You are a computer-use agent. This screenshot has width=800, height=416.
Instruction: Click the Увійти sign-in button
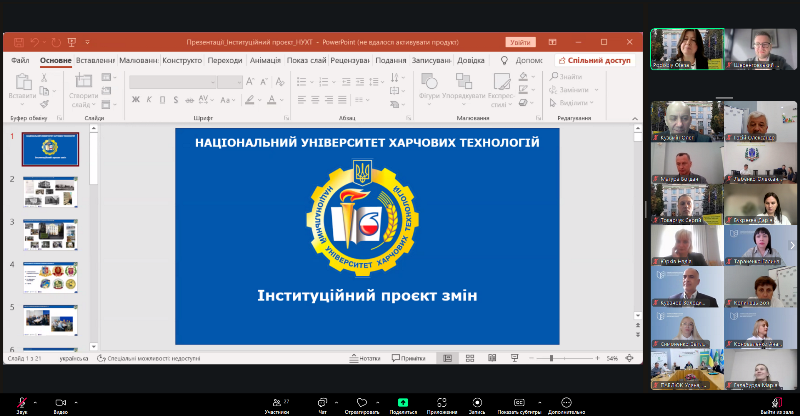pyautogui.click(x=520, y=43)
